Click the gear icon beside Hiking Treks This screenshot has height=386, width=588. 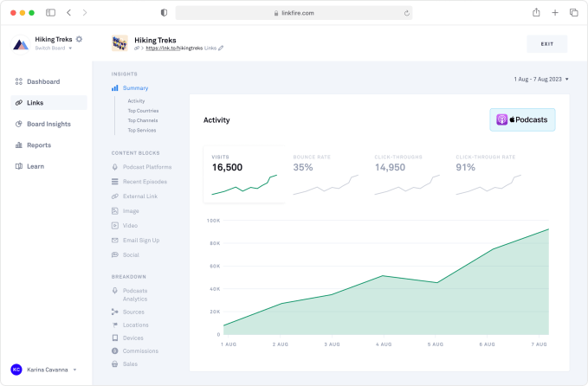point(79,39)
